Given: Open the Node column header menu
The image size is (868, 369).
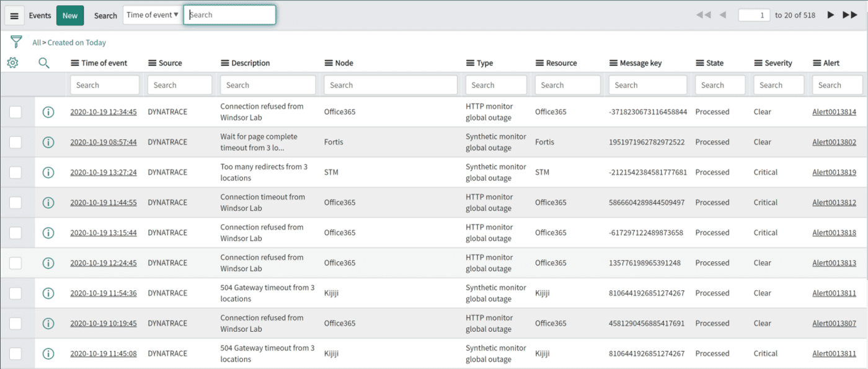Looking at the screenshot, I should coord(327,63).
